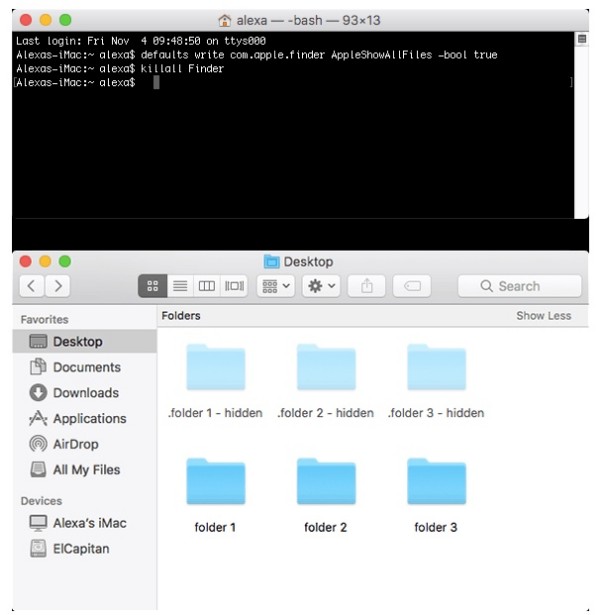The width and height of the screenshot is (600, 615).
Task: Zoom the Terminal window with green button
Action: pyautogui.click(x=65, y=20)
